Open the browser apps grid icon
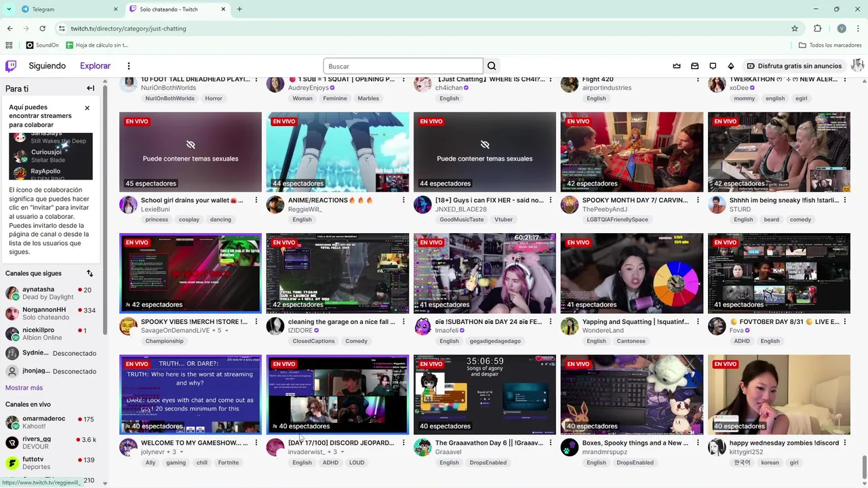Image resolution: width=868 pixels, height=488 pixels. [9, 45]
